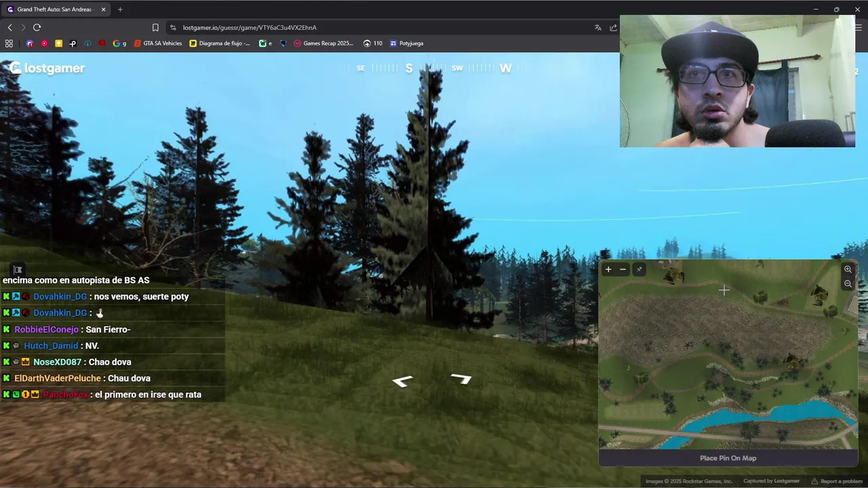Open a new browser tab
Viewport: 868px width, 488px height.
point(120,9)
